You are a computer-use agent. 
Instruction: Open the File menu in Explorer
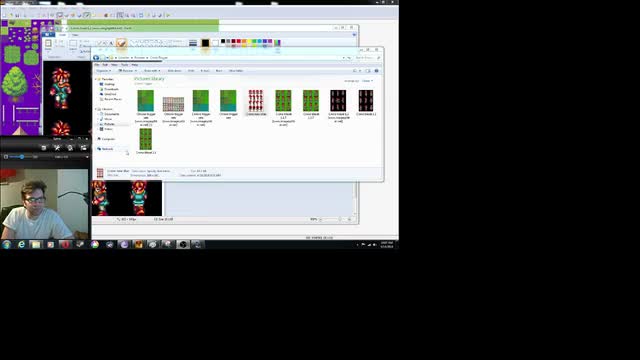tap(97, 65)
